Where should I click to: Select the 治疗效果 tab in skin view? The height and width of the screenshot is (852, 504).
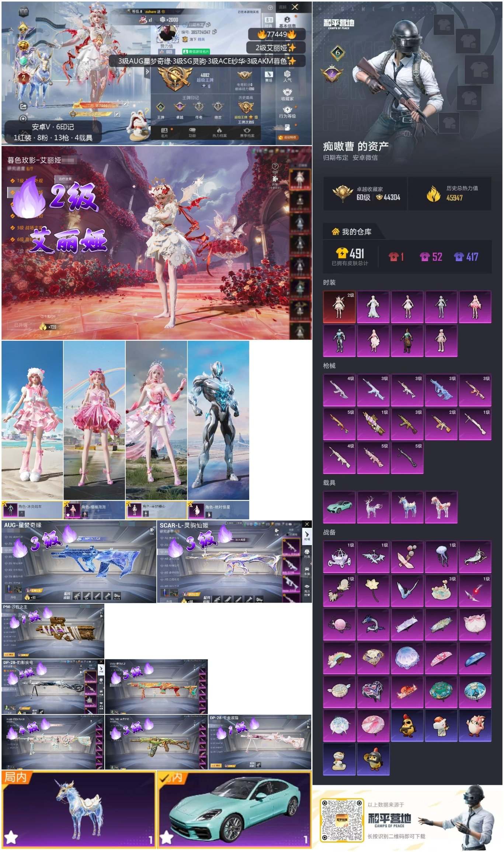tap(65, 179)
